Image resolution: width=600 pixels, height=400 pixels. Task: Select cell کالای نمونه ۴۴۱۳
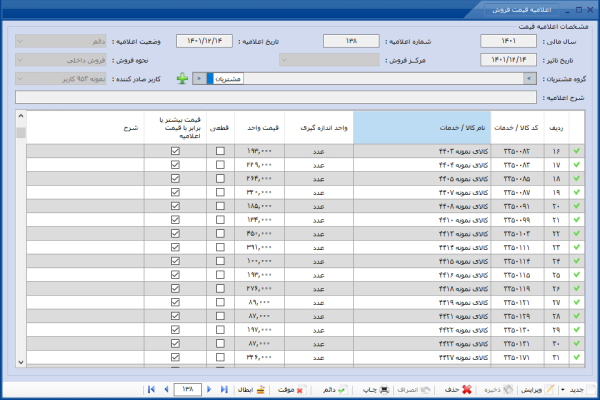[x=422, y=233]
